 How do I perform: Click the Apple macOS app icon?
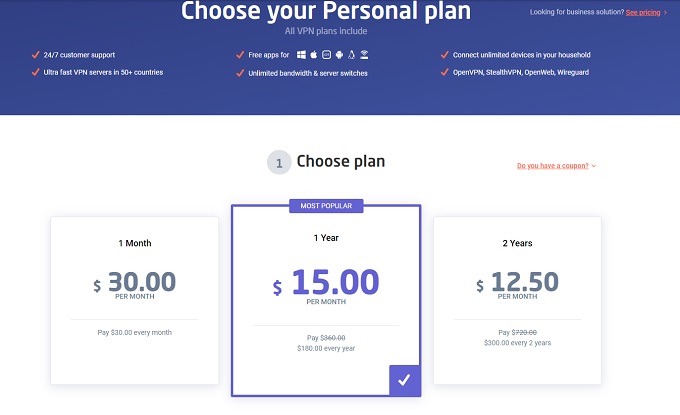click(x=312, y=54)
